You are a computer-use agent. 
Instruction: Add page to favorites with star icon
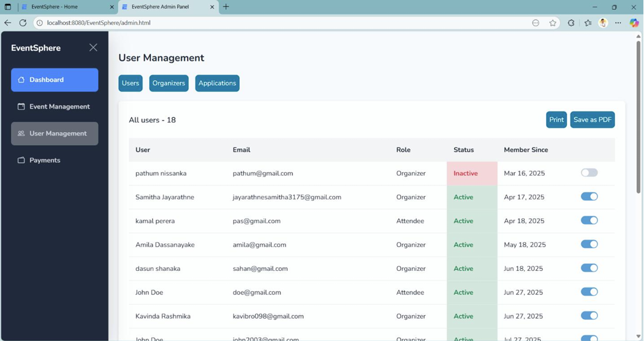553,23
